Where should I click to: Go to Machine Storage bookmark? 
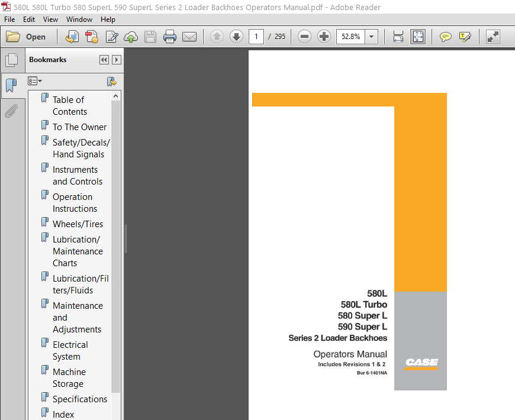pyautogui.click(x=69, y=377)
